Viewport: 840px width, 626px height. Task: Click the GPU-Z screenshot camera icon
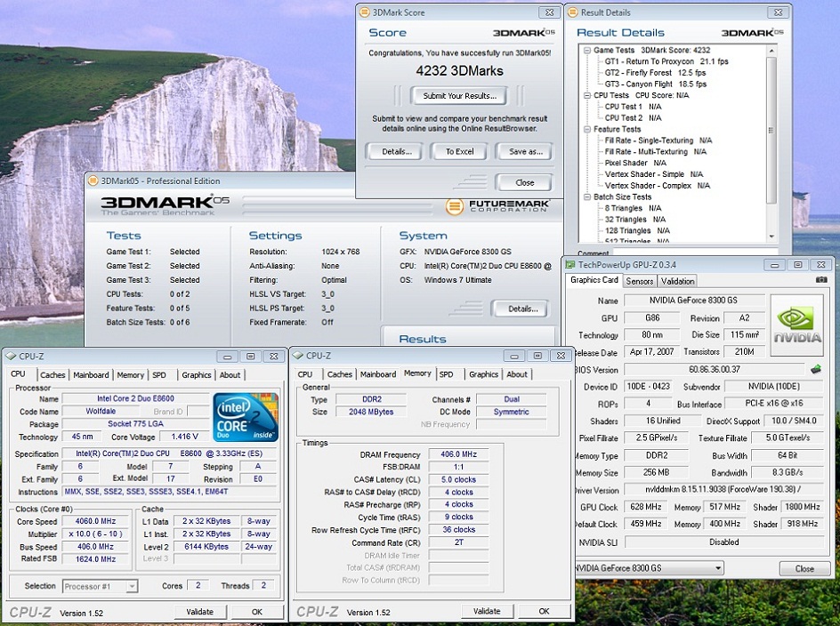point(820,280)
